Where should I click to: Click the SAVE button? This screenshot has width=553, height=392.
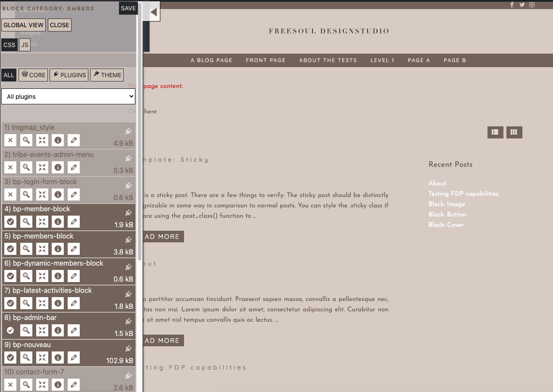[128, 8]
